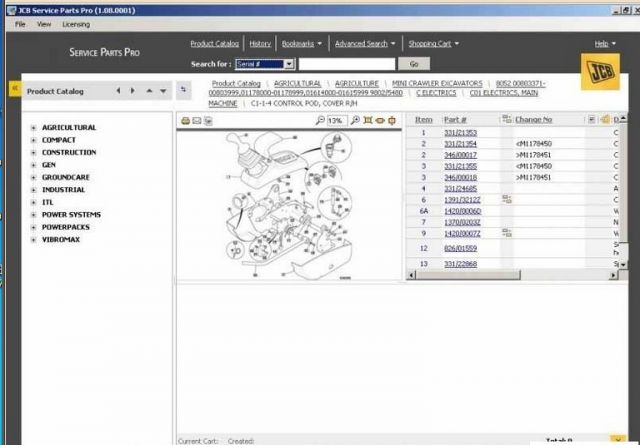Open the Shopping Cart dropdown menu

click(x=433, y=44)
